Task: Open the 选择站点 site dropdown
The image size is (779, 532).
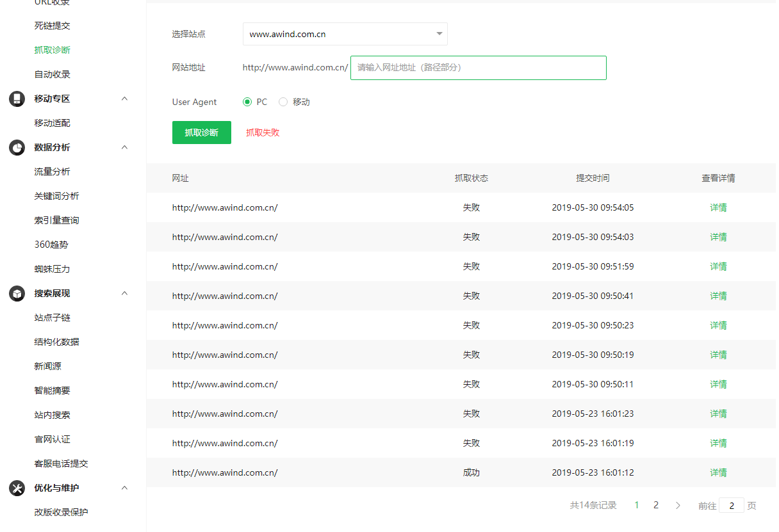Action: click(x=345, y=34)
